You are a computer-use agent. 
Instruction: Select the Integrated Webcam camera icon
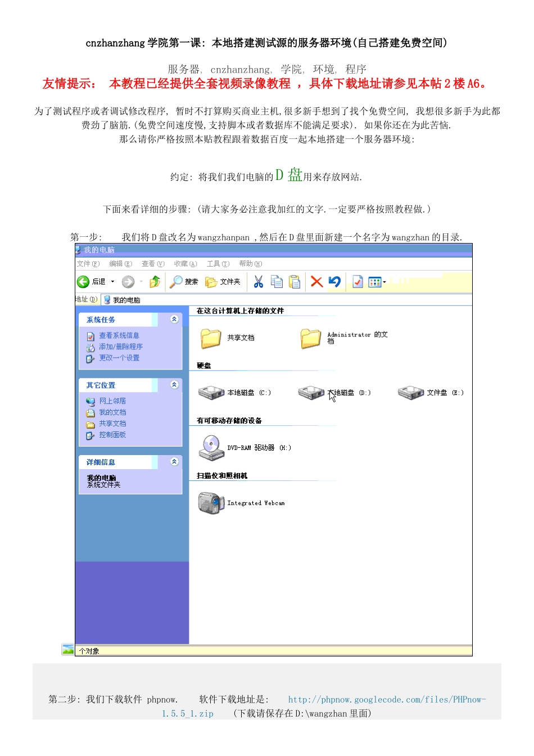pos(211,503)
